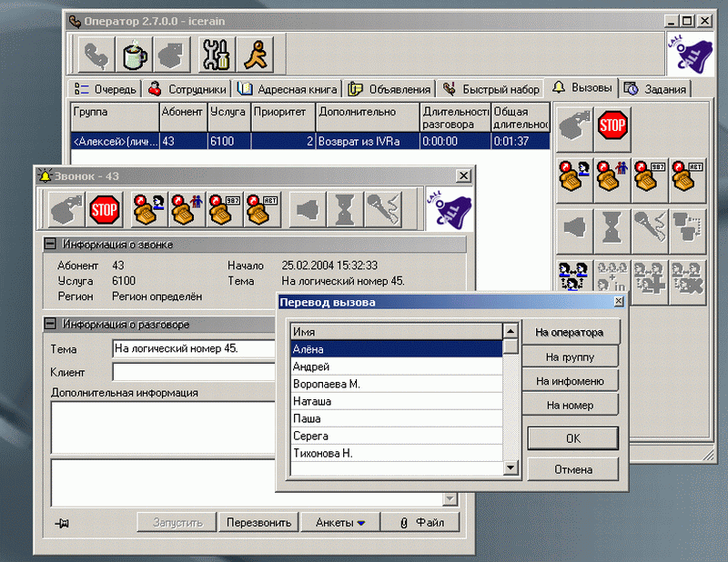The height and width of the screenshot is (562, 728).
Task: Click the STOP icon in Звонок window
Action: (x=105, y=210)
